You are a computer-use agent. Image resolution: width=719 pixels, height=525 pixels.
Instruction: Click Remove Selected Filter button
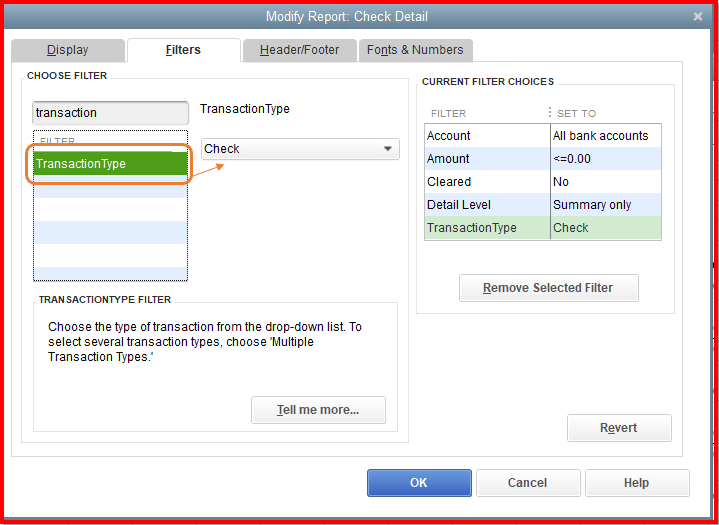point(548,288)
